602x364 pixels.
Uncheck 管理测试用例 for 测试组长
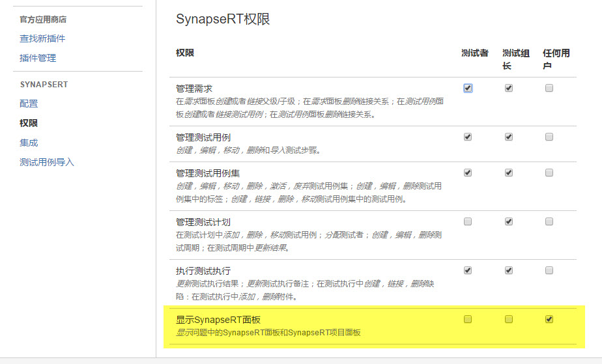point(509,137)
